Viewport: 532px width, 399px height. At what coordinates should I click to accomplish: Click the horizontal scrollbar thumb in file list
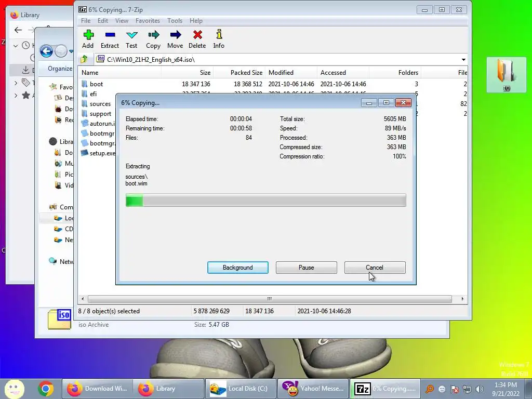(x=270, y=299)
